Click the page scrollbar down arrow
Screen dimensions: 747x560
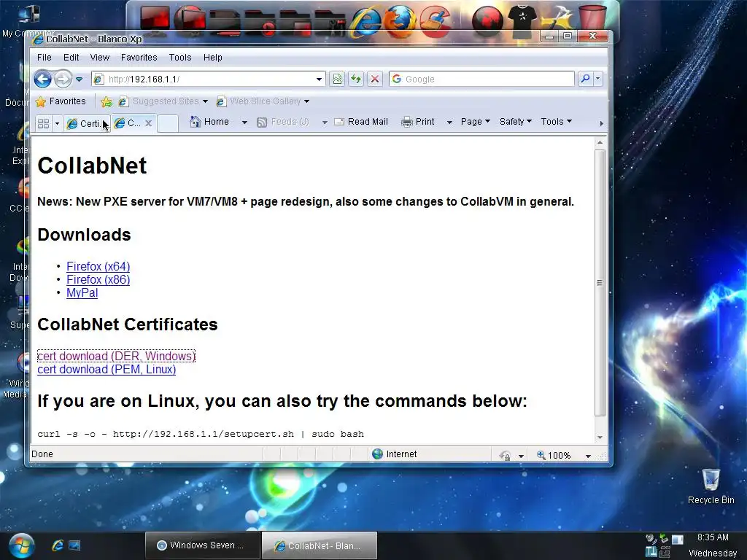[600, 437]
